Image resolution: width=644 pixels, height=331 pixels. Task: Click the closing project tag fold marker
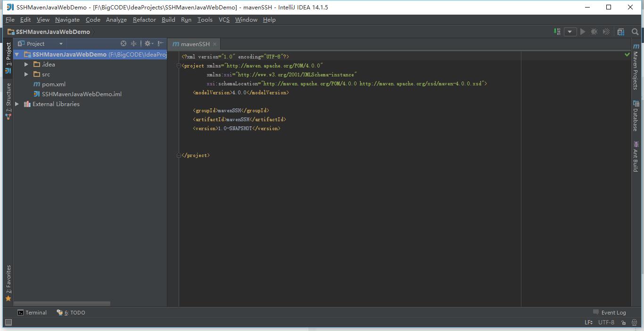179,155
